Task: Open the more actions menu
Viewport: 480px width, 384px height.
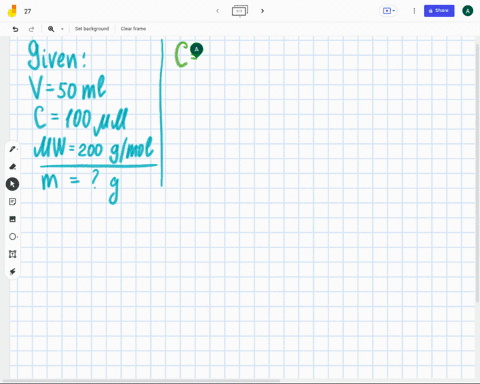Action: (x=414, y=11)
